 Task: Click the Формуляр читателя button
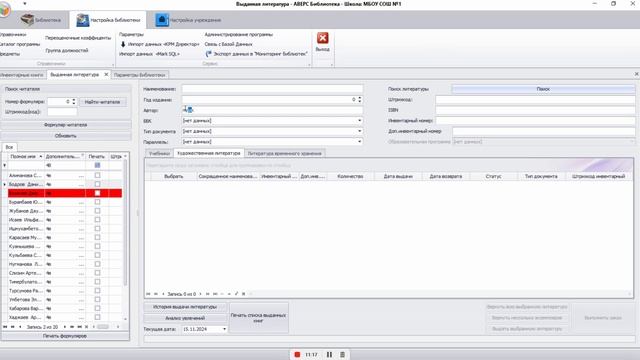point(65,125)
